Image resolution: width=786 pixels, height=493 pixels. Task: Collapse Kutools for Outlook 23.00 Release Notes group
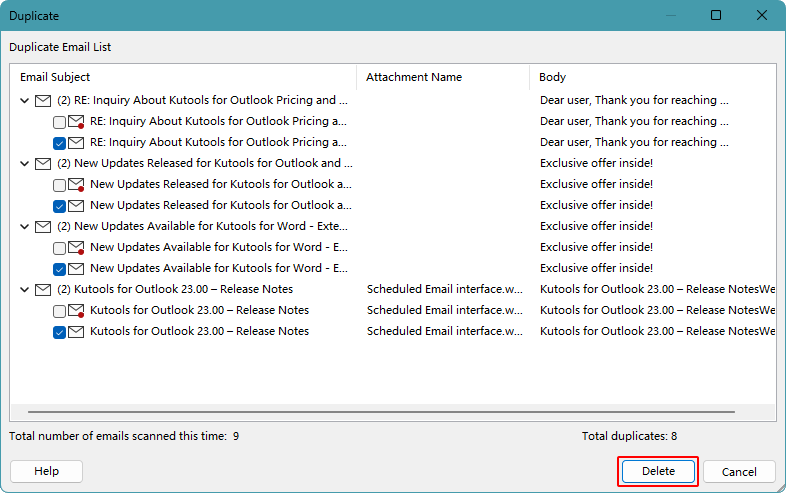24,290
